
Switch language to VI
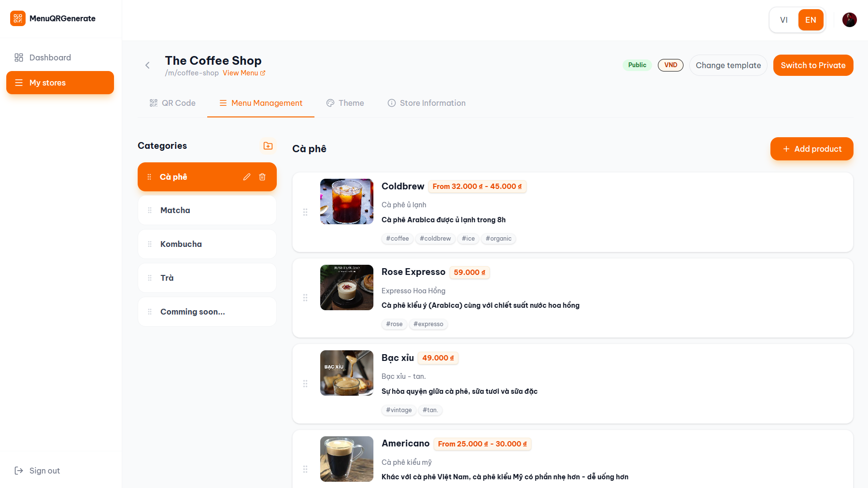pos(784,20)
